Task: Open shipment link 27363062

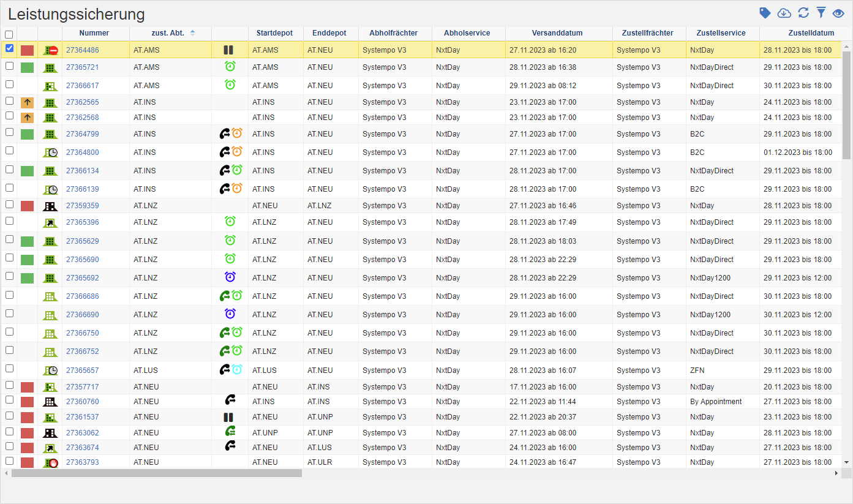Action: pyautogui.click(x=82, y=433)
